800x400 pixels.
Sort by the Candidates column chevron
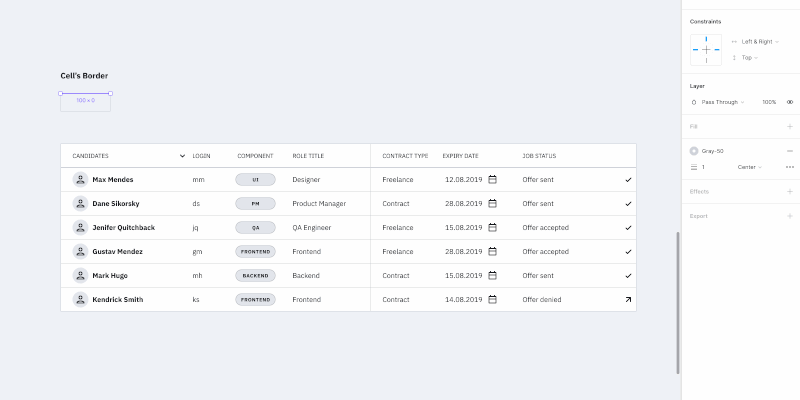click(x=182, y=156)
